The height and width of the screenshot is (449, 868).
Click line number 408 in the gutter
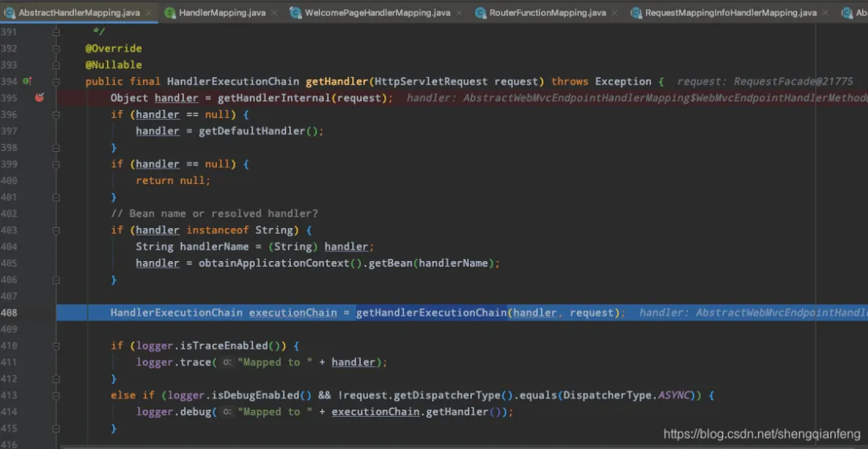click(9, 313)
